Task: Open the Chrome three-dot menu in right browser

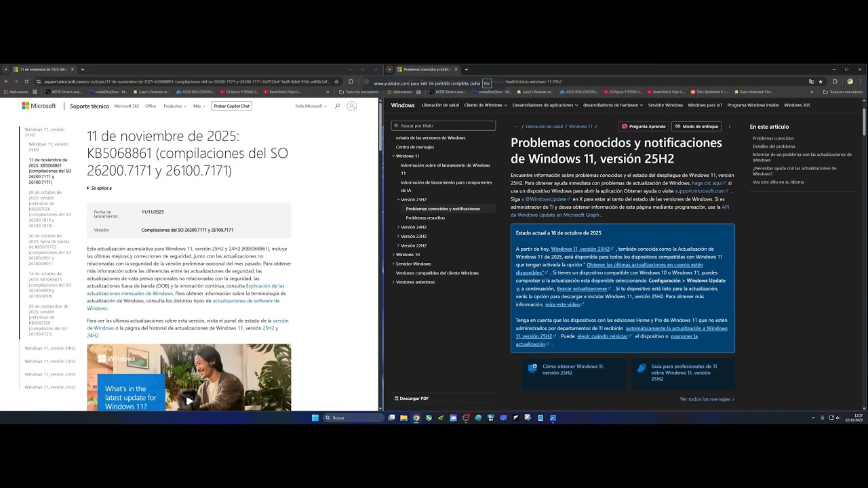Action: coord(861,81)
